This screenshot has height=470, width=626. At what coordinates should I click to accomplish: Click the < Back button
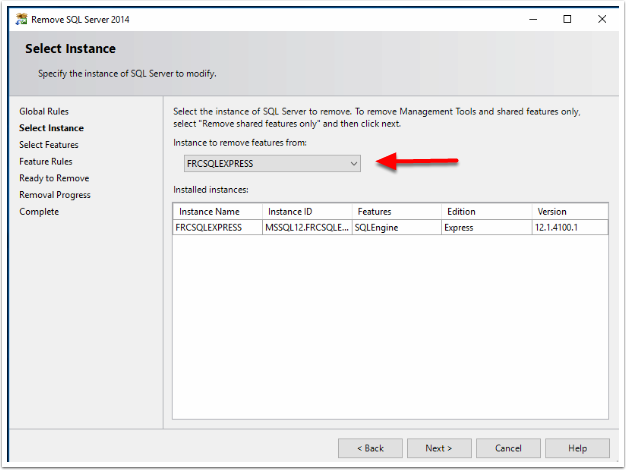coord(370,448)
